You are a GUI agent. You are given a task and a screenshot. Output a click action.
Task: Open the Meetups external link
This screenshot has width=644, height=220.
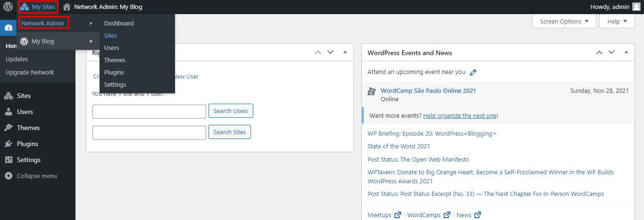[x=384, y=215]
